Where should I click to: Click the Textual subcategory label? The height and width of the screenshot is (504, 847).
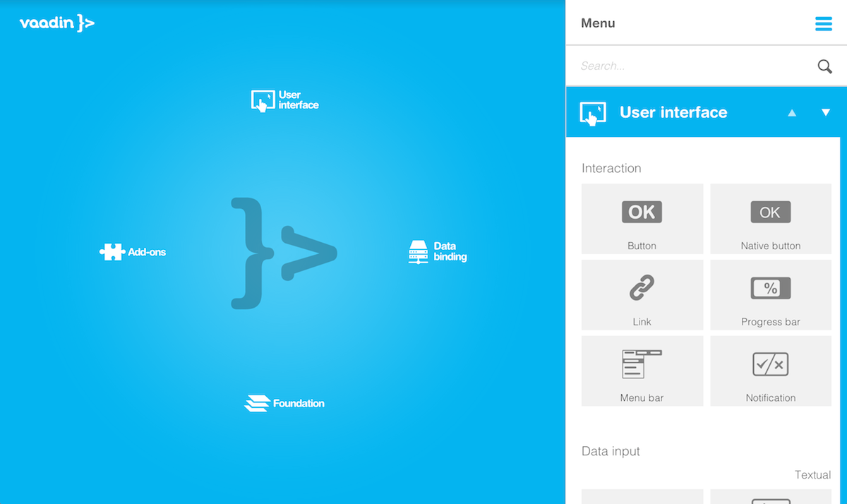click(812, 475)
